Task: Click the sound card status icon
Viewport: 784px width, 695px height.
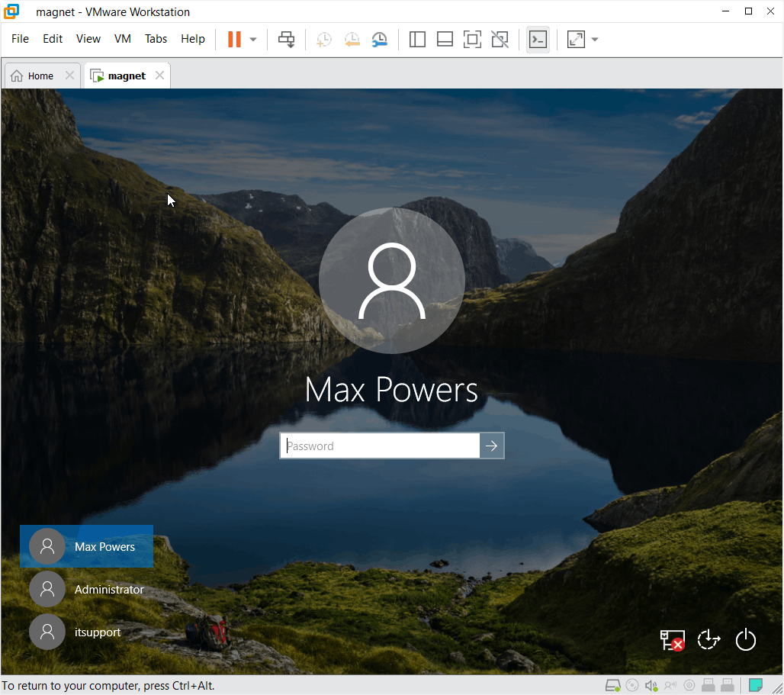Action: point(651,685)
